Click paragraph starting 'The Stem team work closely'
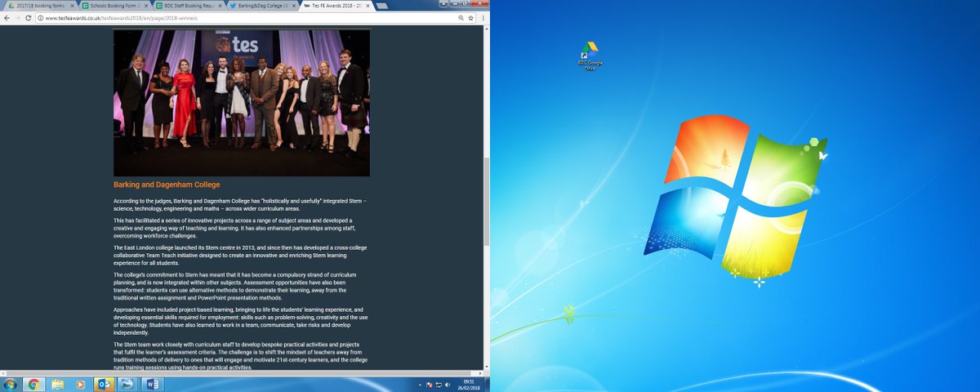 240,356
